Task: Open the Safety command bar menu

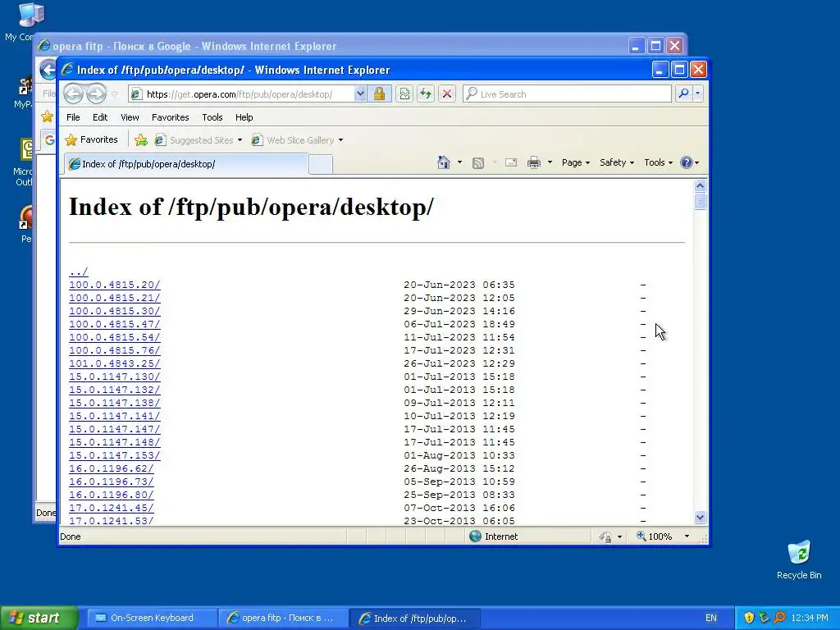Action: tap(617, 162)
